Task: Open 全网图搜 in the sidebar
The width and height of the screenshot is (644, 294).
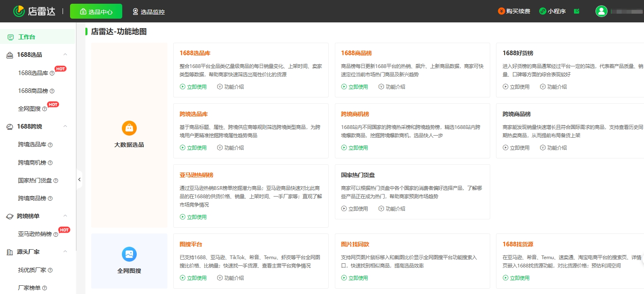Action: click(x=29, y=109)
